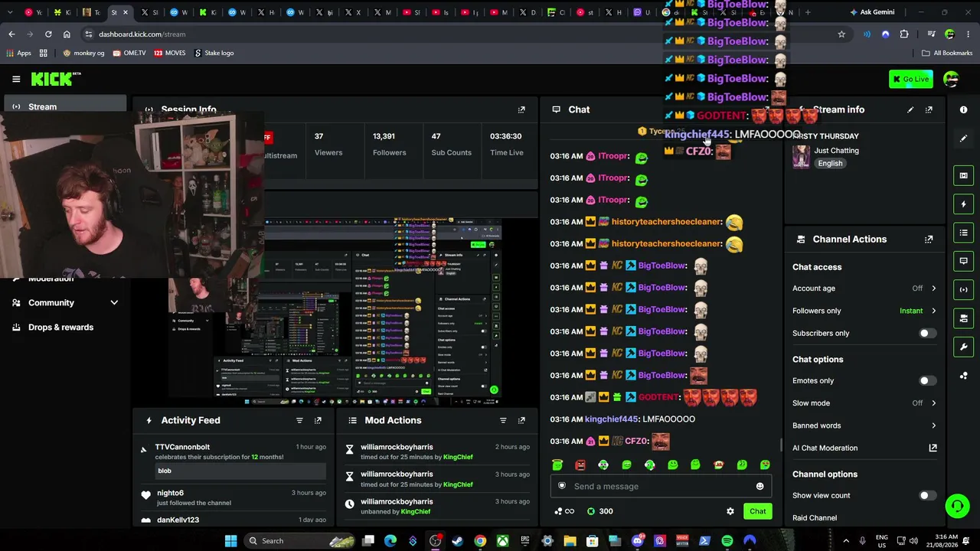The width and height of the screenshot is (980, 551).
Task: Open the emoji picker in chat
Action: 759,486
